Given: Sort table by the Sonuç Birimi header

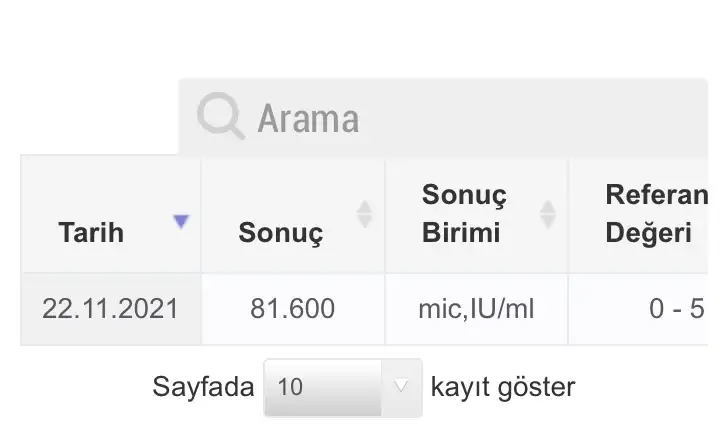Looking at the screenshot, I should tap(477, 214).
